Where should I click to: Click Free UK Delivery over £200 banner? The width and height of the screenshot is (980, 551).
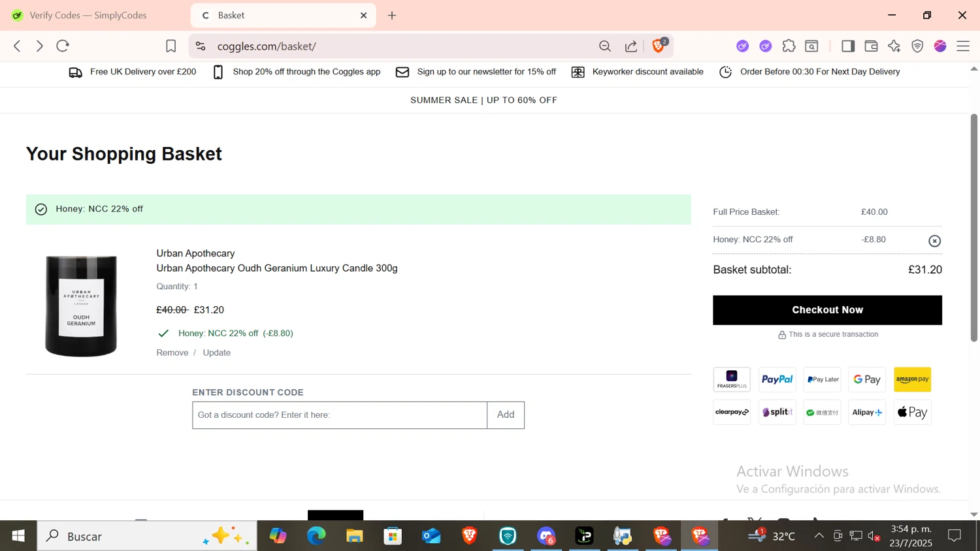click(133, 72)
